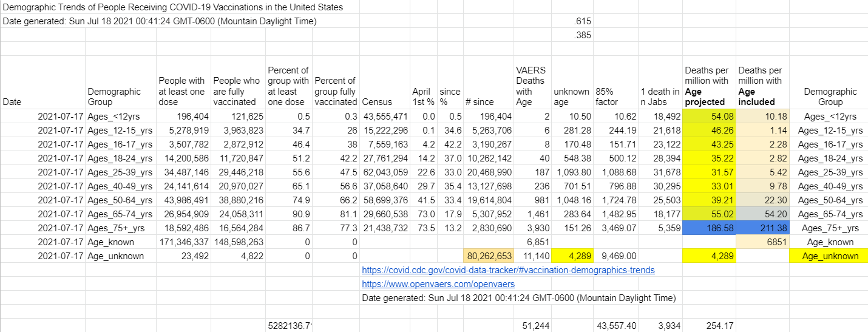Click the 171,346,337 Age_known dose cell
Viewport: 868px width, 332px height.
click(183, 242)
